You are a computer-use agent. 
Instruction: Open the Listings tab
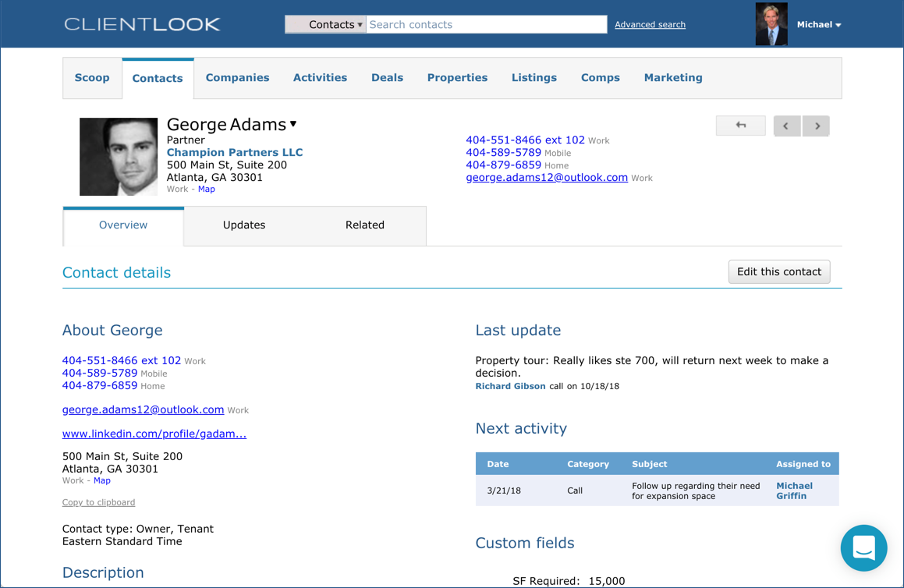pos(534,78)
